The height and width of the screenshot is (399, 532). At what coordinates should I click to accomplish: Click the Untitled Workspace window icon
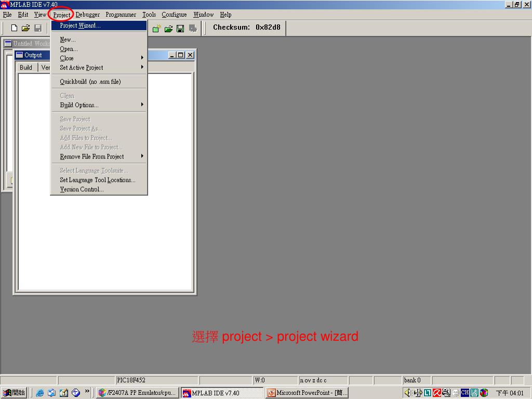(x=8, y=44)
